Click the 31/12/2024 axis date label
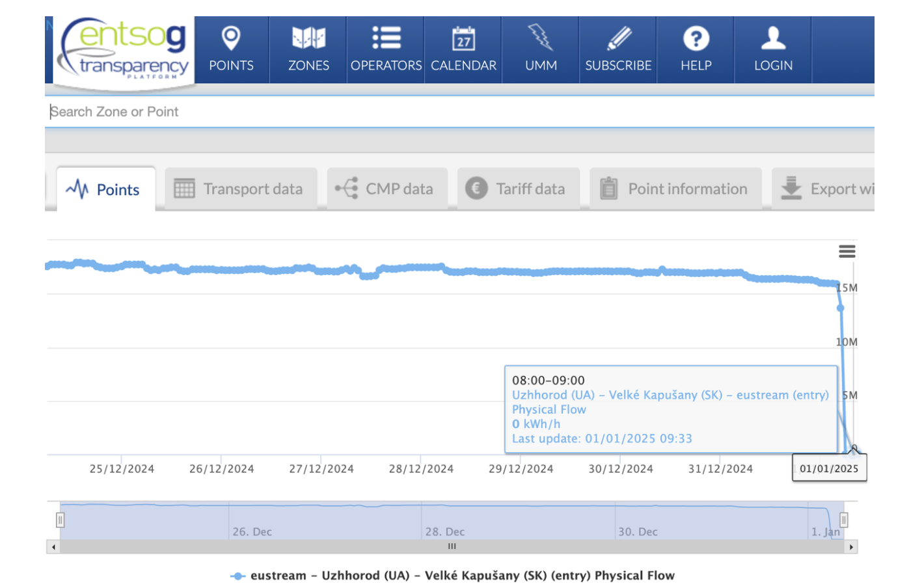 720,469
